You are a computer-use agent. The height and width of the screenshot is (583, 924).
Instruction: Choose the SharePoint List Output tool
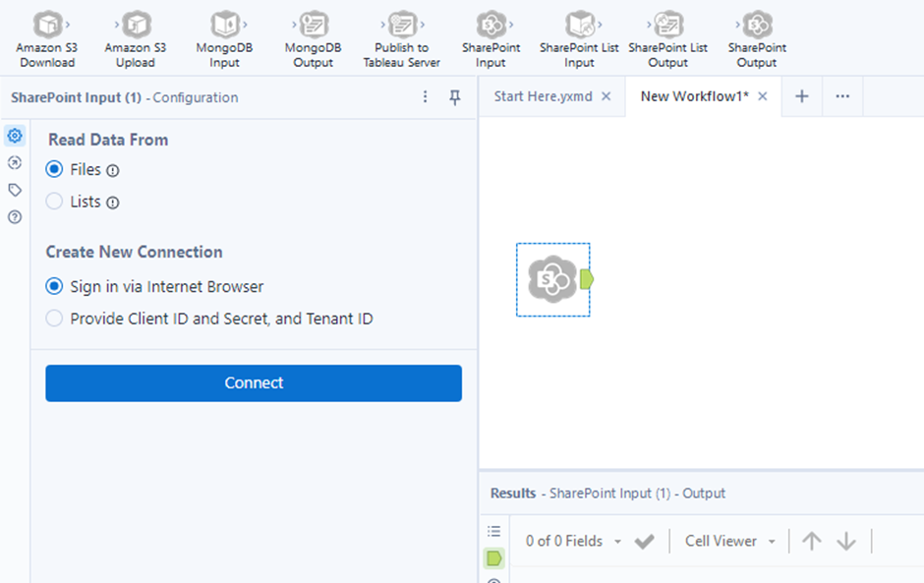pos(667,27)
